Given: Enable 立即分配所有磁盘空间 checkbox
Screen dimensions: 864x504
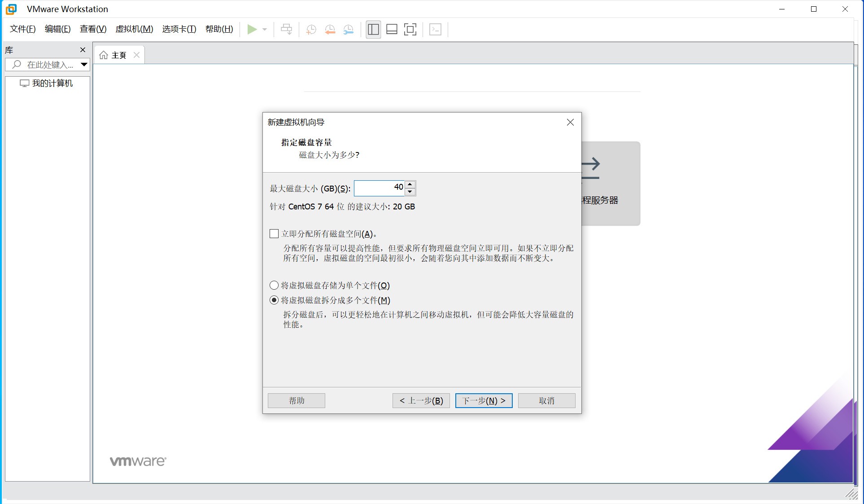Looking at the screenshot, I should coord(274,234).
